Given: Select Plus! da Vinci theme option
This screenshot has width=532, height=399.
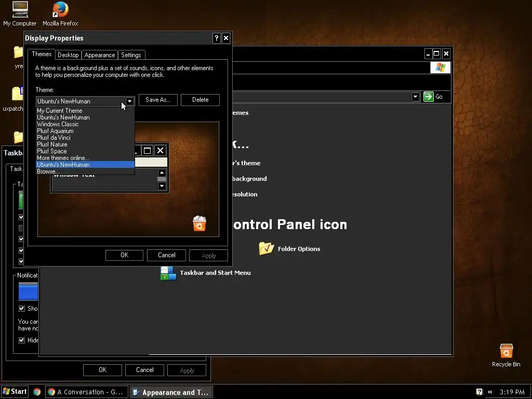Looking at the screenshot, I should (85, 138).
